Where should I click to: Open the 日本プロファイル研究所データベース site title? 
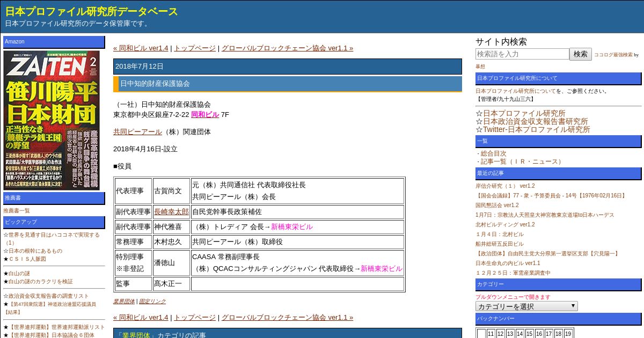coord(91,11)
